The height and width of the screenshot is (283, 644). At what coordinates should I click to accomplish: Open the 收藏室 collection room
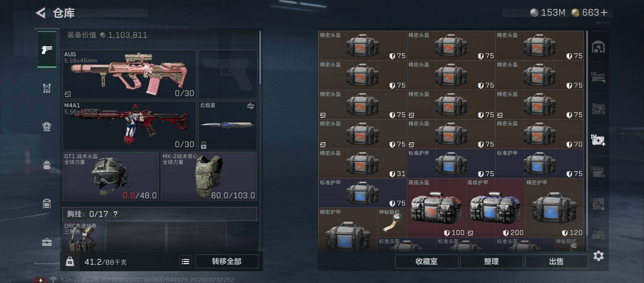click(426, 262)
